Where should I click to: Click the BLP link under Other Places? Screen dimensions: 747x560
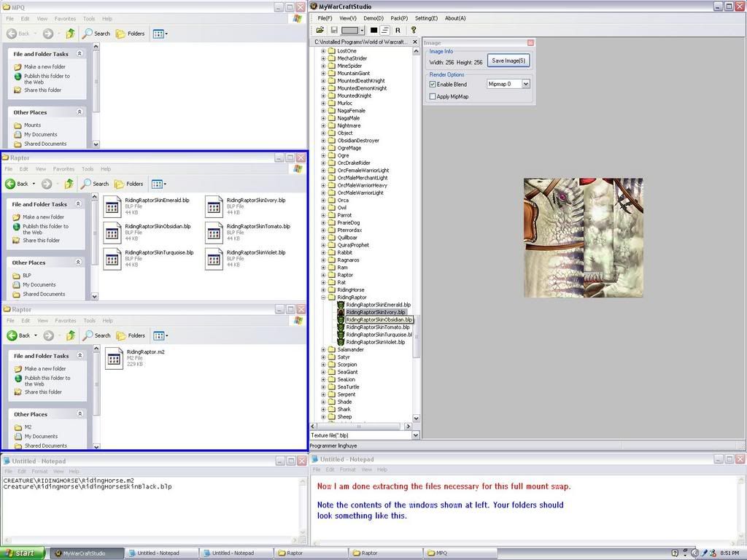[x=27, y=275]
